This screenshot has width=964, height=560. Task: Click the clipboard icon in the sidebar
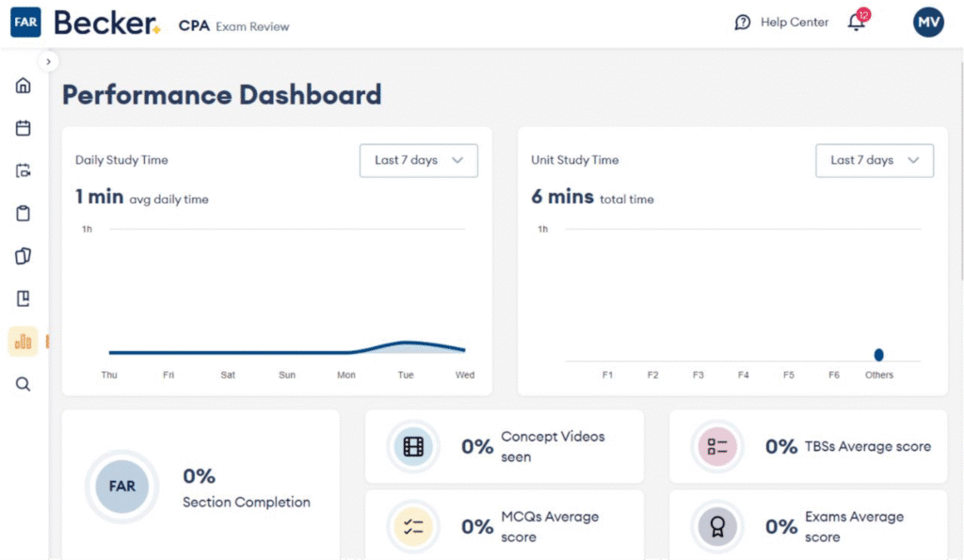click(x=24, y=214)
